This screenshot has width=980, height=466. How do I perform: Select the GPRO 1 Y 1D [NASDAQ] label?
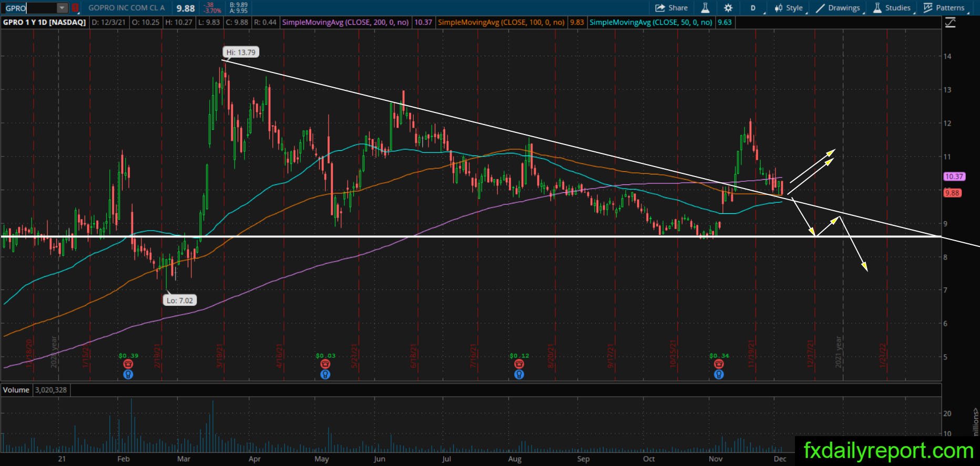(x=45, y=23)
